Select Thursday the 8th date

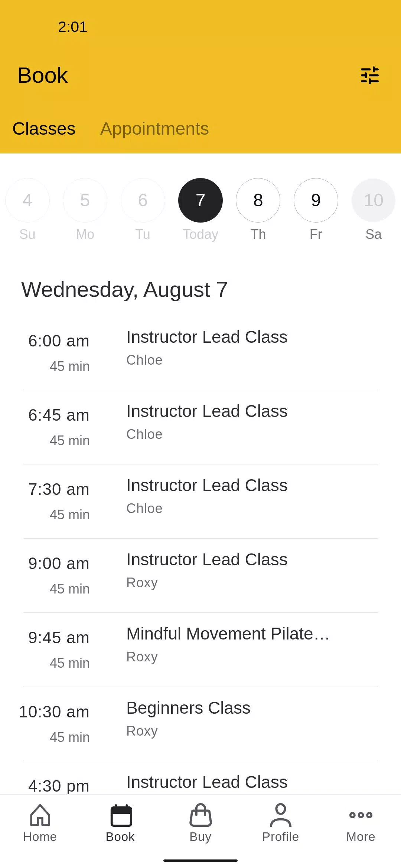pos(258,200)
